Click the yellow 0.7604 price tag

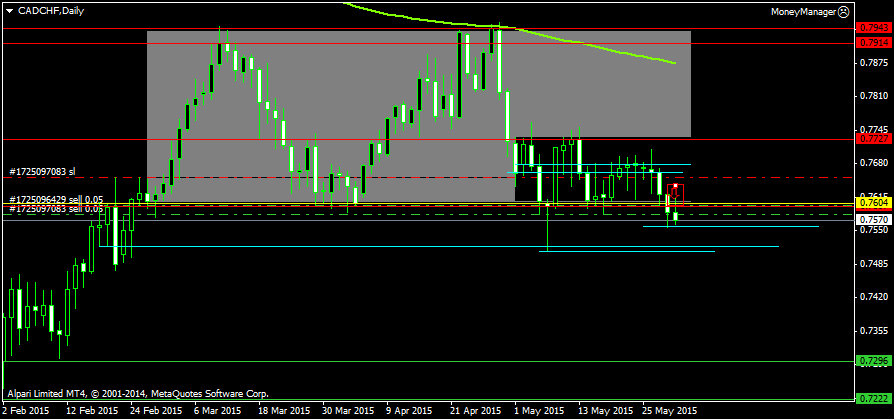pyautogui.click(x=873, y=203)
